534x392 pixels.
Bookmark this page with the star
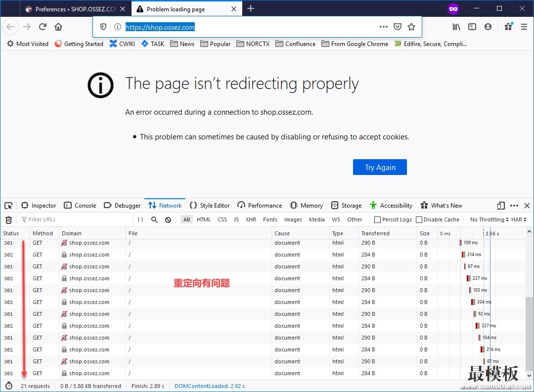411,27
